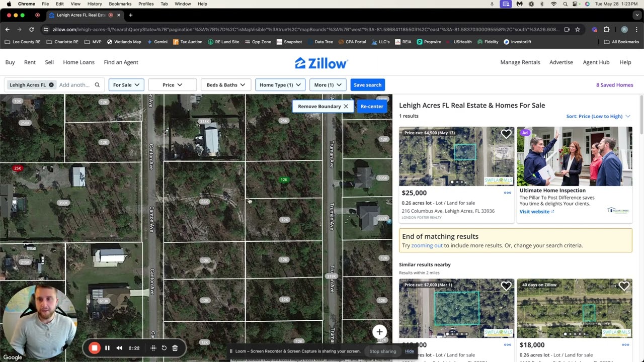Open the Chrome extensions puzzle icon
Screen dimensions: 644x362
(x=607, y=30)
